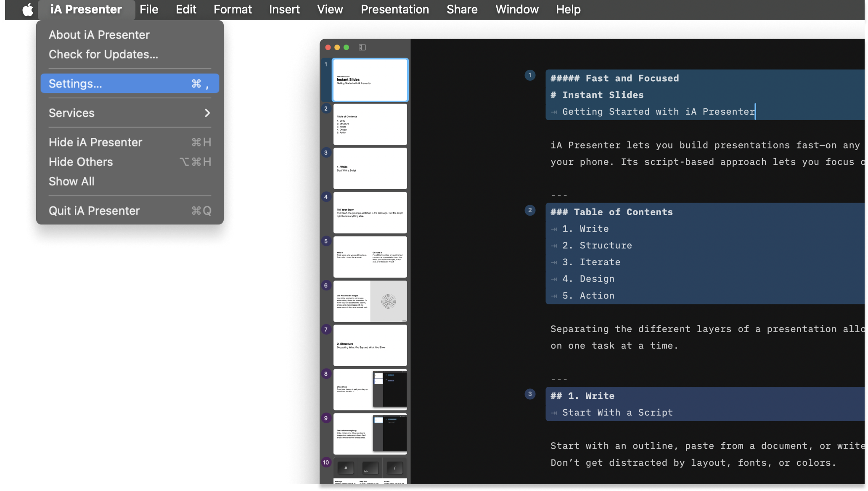
Task: Open the Share menu
Action: 462,9
